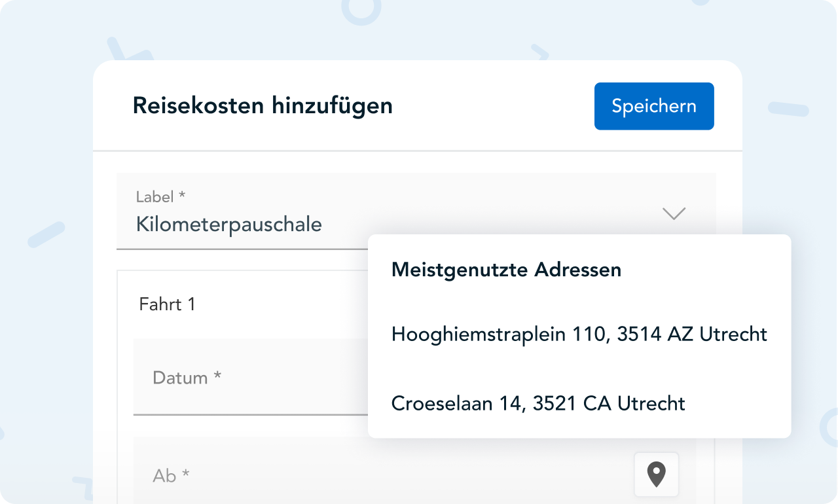Expand the Label dropdown chevron arrow
Viewport: 838px width, 504px height.
tap(673, 213)
